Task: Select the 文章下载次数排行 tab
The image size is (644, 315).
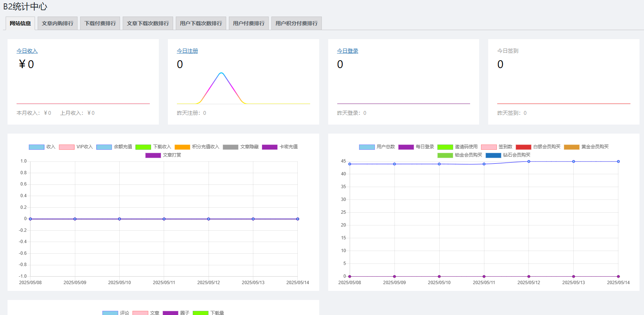Action: [148, 23]
